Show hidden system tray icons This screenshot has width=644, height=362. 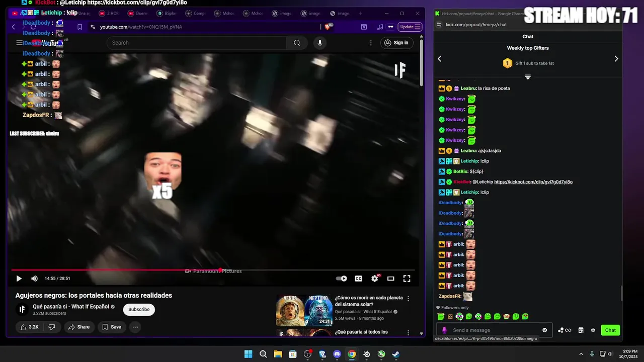click(x=581, y=354)
